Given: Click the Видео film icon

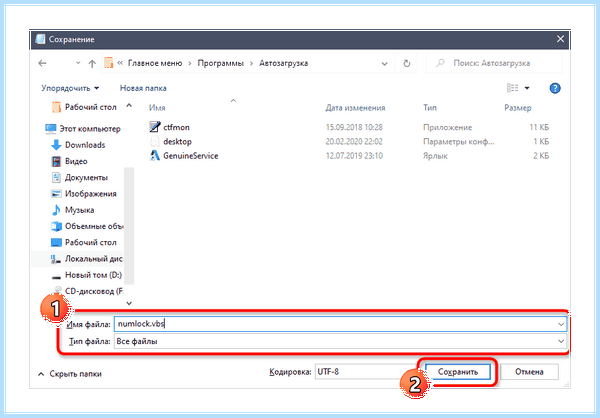Looking at the screenshot, I should 56,162.
